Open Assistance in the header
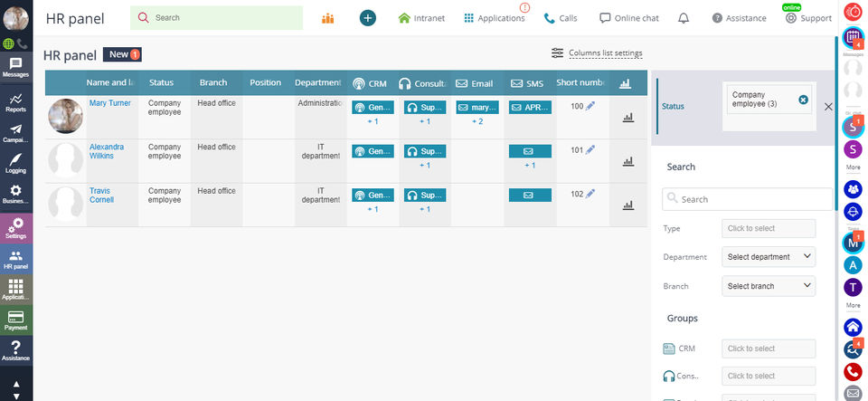 pos(739,18)
